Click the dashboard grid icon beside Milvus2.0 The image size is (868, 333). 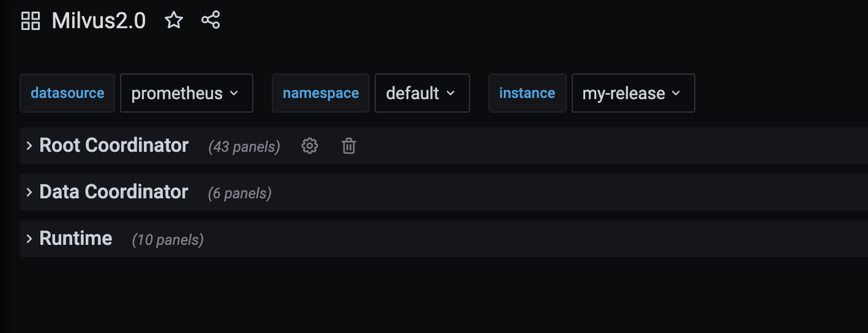(31, 21)
